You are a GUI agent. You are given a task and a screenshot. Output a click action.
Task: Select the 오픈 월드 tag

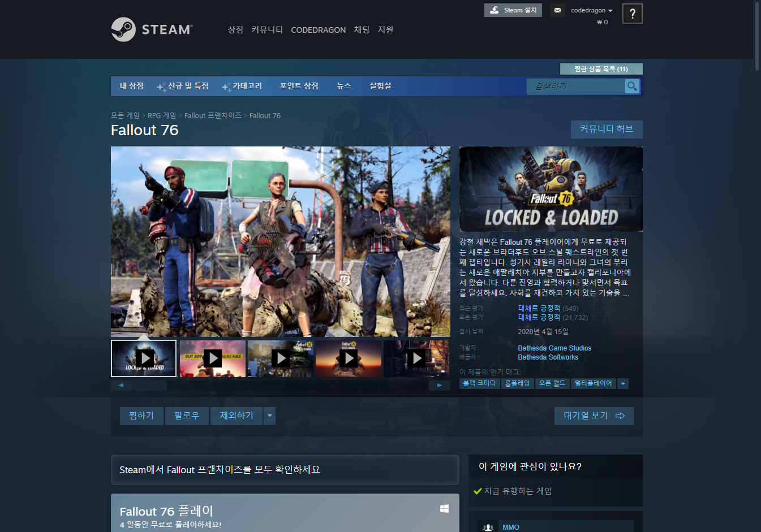552,383
